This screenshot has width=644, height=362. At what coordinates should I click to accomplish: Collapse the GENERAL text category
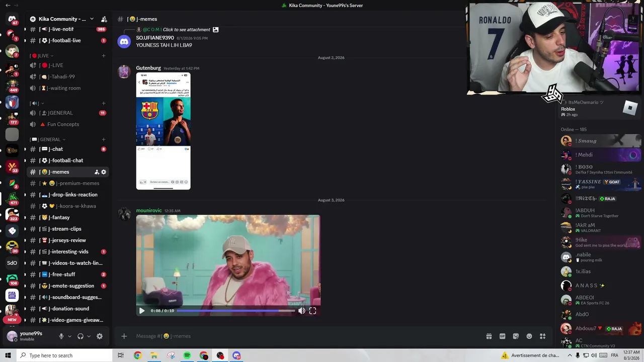[48, 140]
